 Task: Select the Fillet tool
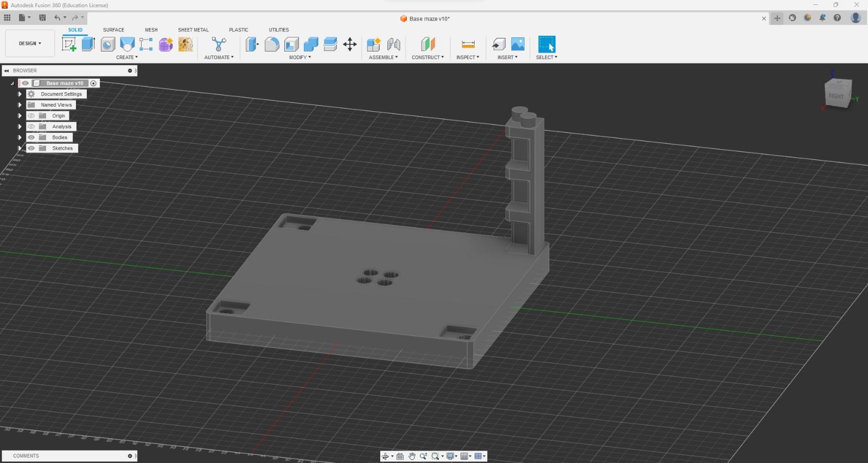[x=272, y=44]
